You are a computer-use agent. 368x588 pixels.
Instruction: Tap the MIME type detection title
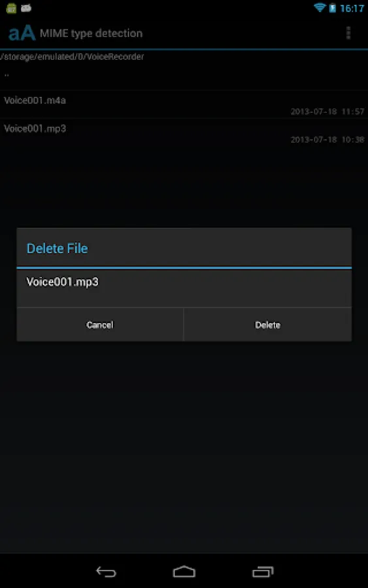[91, 33]
